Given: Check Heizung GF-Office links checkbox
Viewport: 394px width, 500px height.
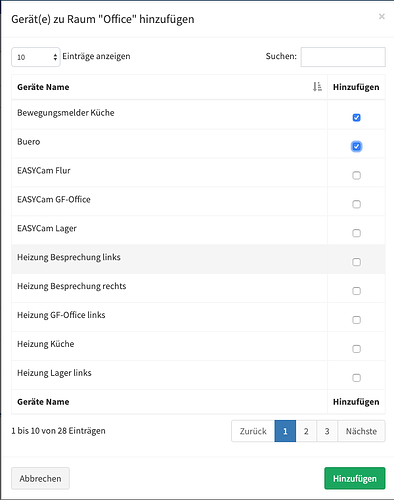Looking at the screenshot, I should (356, 320).
